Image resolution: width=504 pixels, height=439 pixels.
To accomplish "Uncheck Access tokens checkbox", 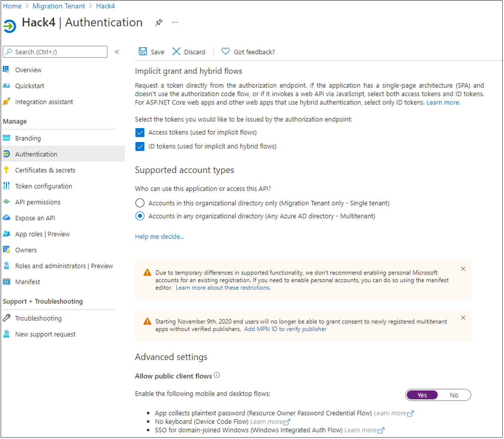I will [140, 132].
